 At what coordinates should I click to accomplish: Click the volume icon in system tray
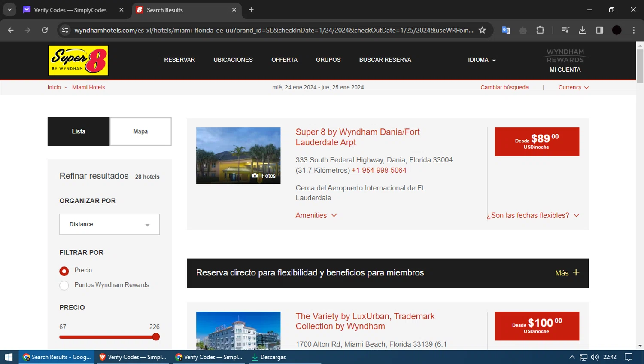pyautogui.click(x=595, y=357)
